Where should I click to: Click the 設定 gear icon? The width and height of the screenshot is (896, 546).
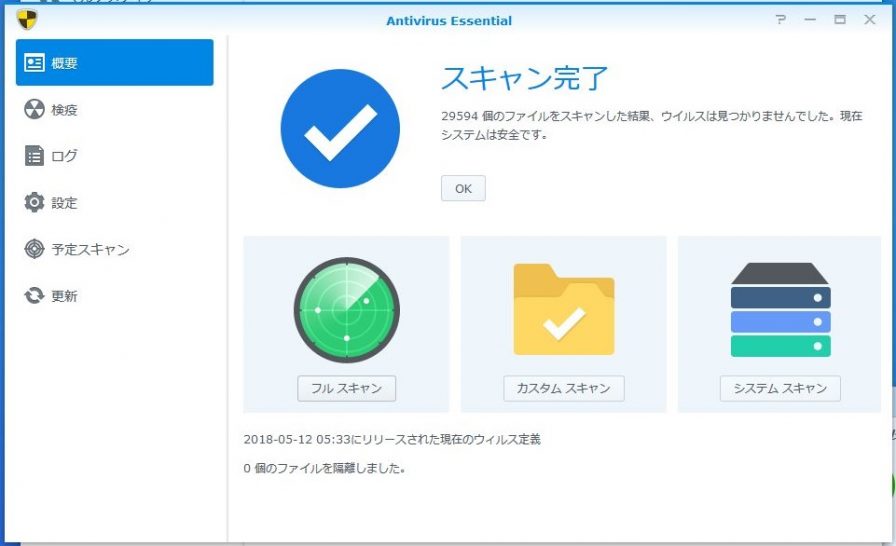pos(34,202)
